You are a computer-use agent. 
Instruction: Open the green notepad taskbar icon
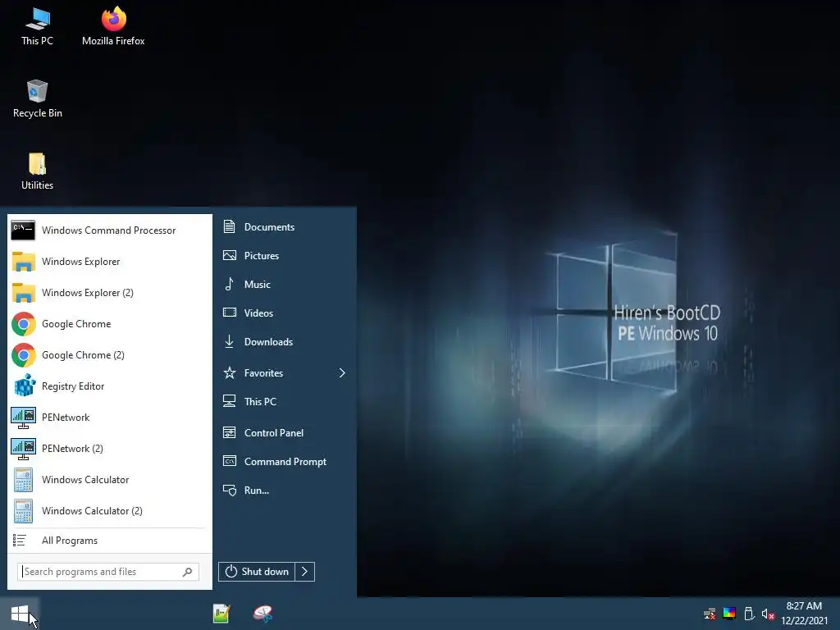coord(221,614)
